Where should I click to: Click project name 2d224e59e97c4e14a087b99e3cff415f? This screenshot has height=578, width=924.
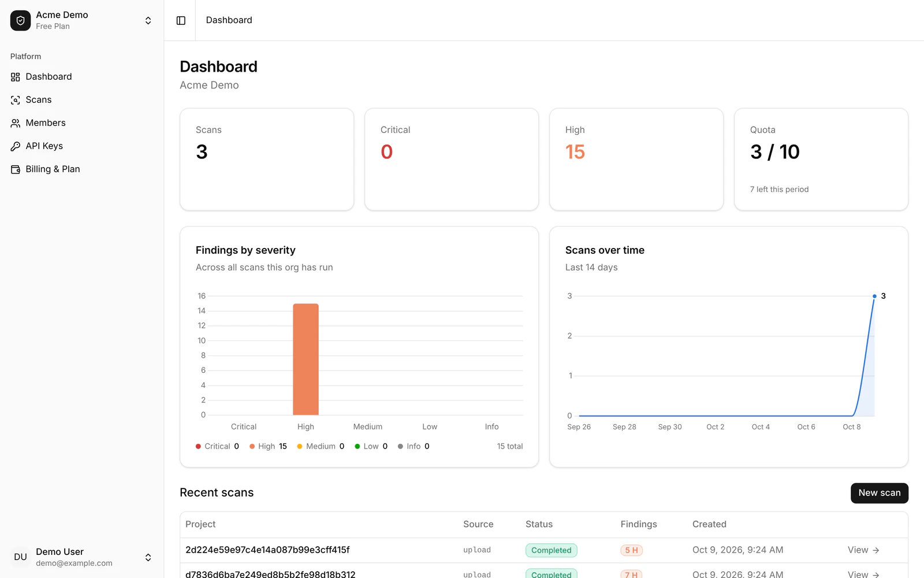click(267, 550)
